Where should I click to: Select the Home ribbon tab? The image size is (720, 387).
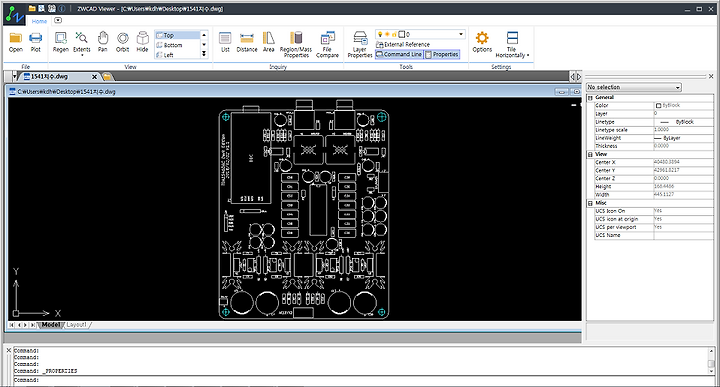pyautogui.click(x=39, y=21)
